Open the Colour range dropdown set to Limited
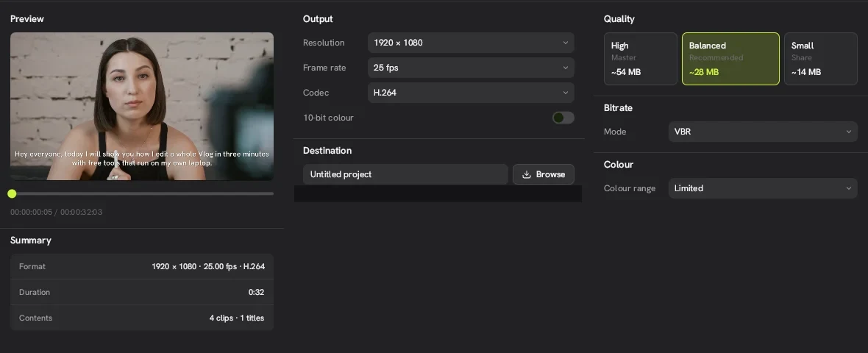The height and width of the screenshot is (353, 868). click(763, 188)
